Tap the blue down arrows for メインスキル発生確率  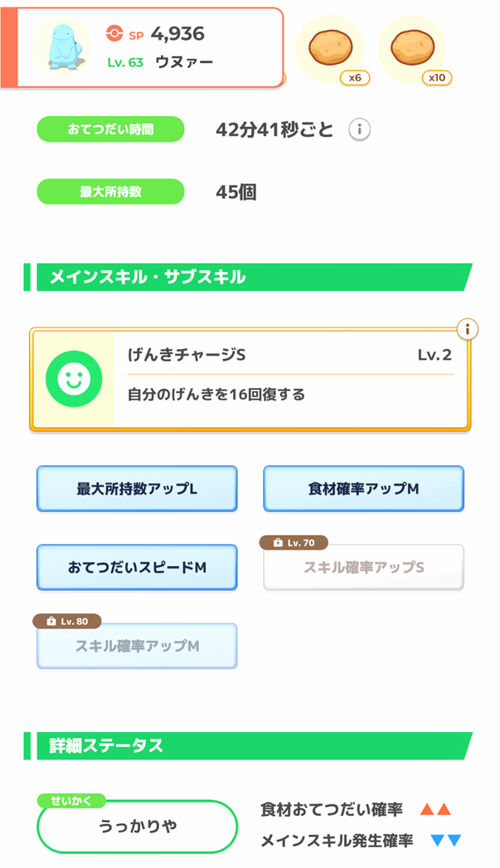[x=446, y=841]
